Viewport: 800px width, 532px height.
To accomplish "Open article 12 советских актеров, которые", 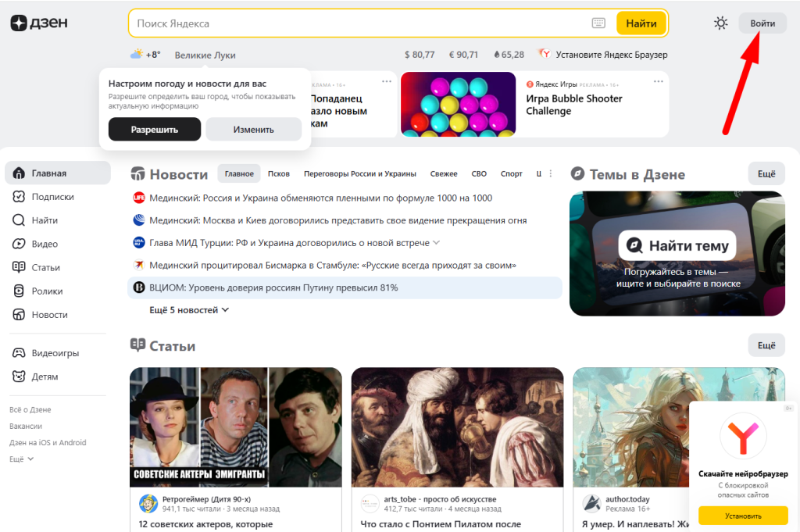I will (x=205, y=524).
